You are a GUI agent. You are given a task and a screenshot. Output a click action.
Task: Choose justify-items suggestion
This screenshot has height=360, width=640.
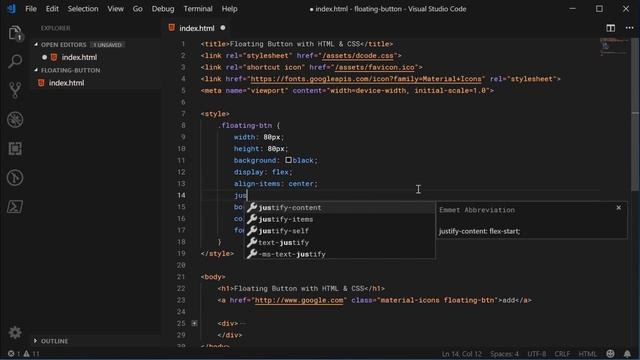pos(340,219)
